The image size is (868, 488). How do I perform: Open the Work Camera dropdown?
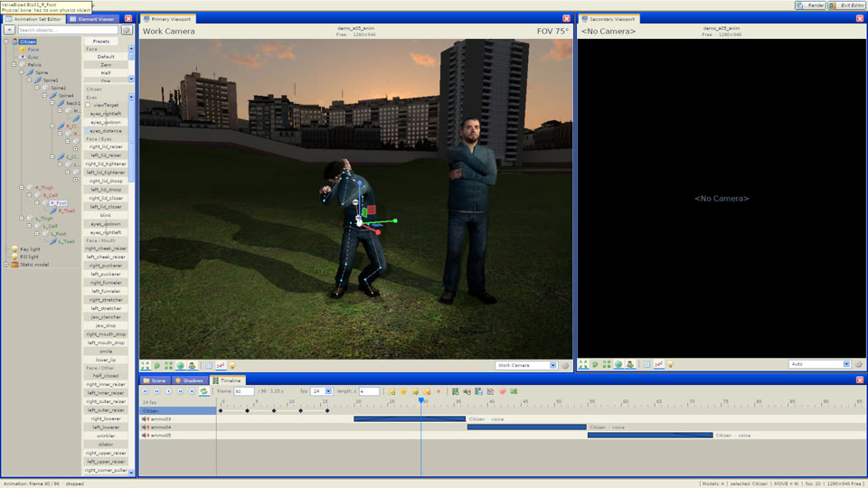click(x=526, y=365)
